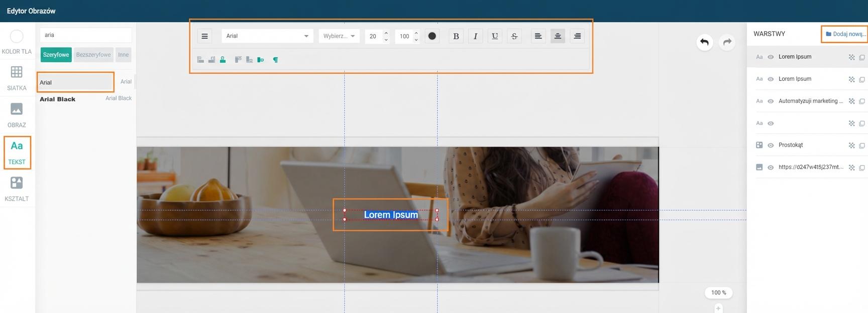This screenshot has width=868, height=313.
Task: Hide the https://d247w4t5j237mt image layer
Action: 771,168
